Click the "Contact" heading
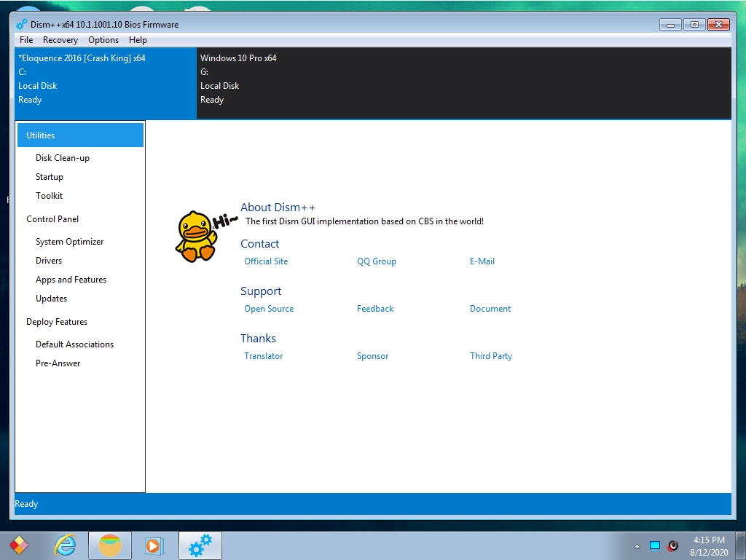Screen dimensions: 746x560 (x=259, y=243)
